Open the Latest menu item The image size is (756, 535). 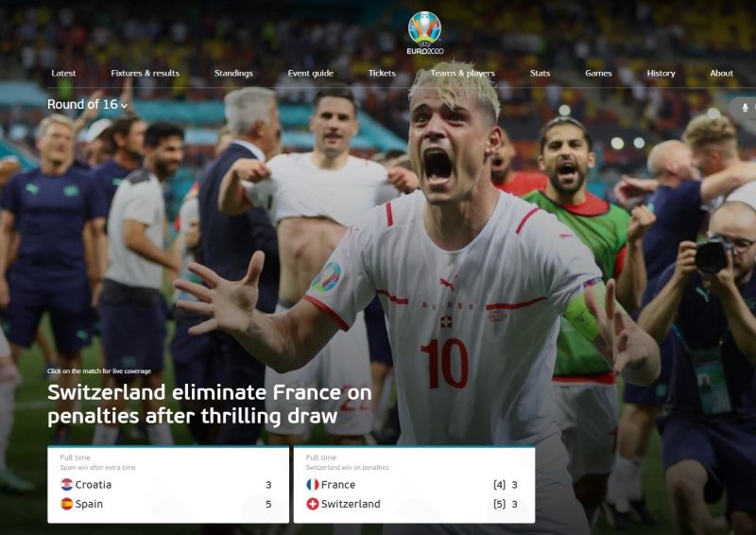click(x=63, y=73)
